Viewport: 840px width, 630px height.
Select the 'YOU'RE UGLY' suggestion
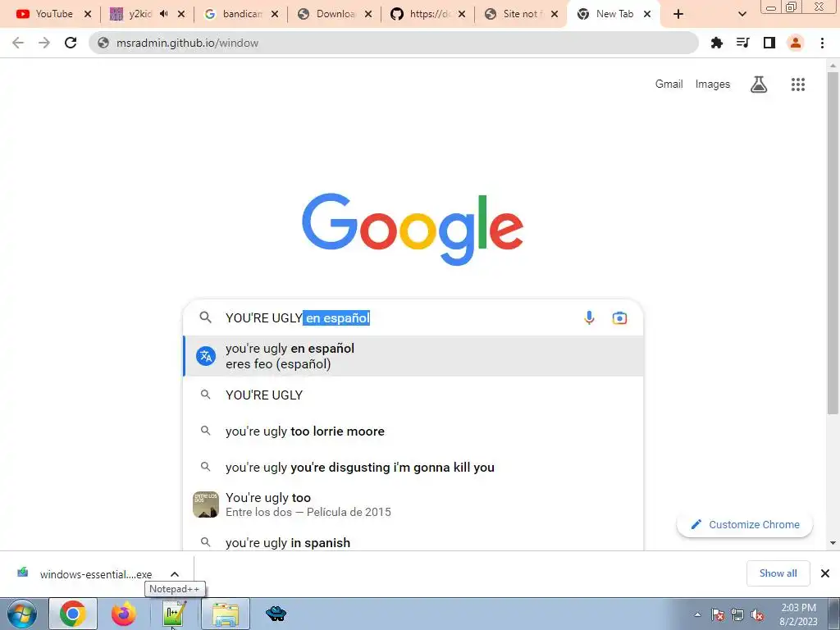pos(413,395)
